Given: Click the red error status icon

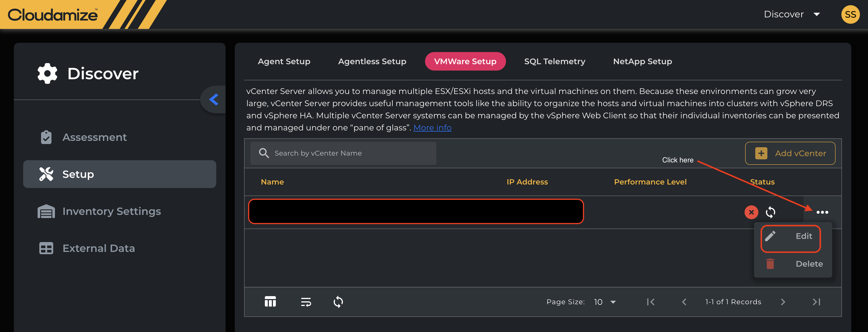Looking at the screenshot, I should [751, 212].
